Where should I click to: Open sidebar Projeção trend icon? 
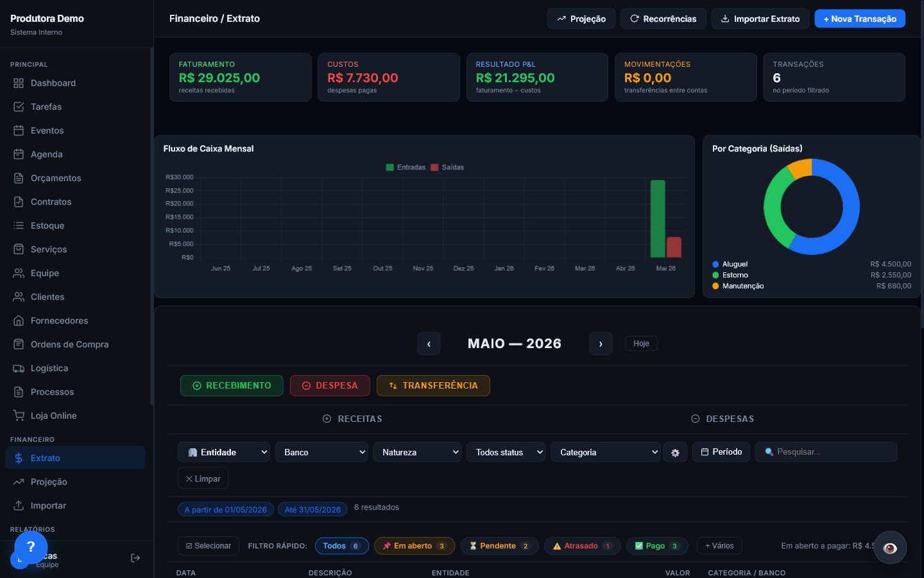[19, 482]
